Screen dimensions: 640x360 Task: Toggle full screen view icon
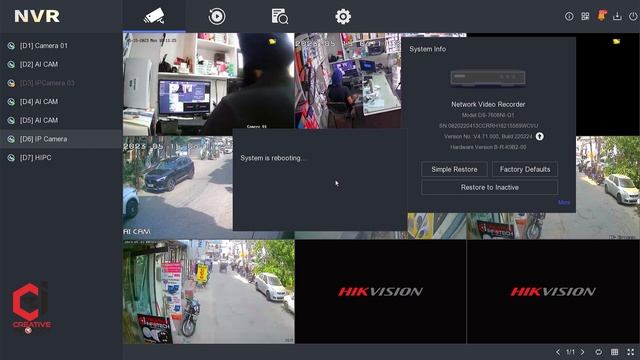[631, 352]
